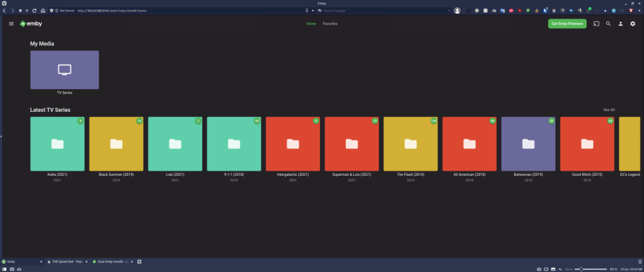The height and width of the screenshot is (272, 644).
Task: Go back with browser back arrow
Action: coord(5,10)
